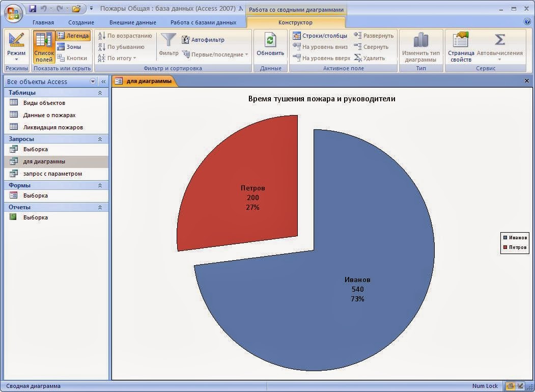Click the Кнопки option in ribbon

[72, 58]
